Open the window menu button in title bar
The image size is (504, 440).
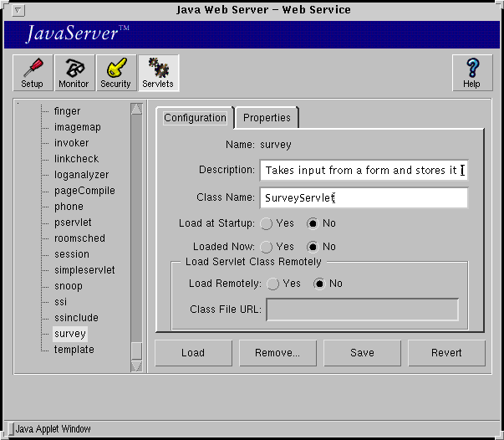click(18, 10)
